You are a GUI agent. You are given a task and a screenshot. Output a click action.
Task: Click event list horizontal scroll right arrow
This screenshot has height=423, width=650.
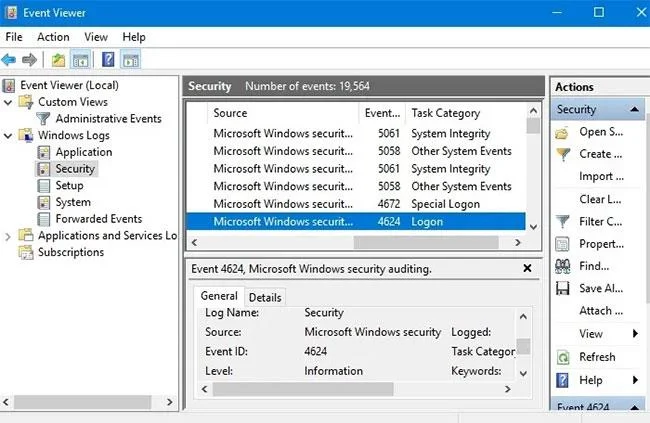(517, 243)
